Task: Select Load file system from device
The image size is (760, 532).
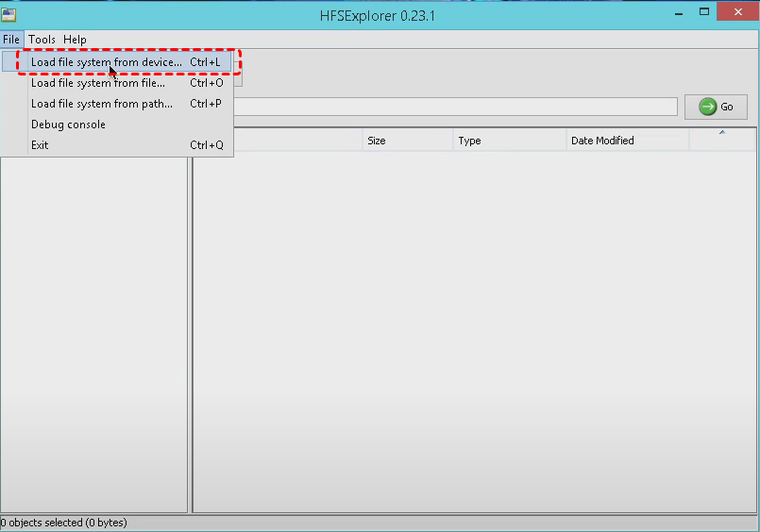Action: tap(107, 62)
